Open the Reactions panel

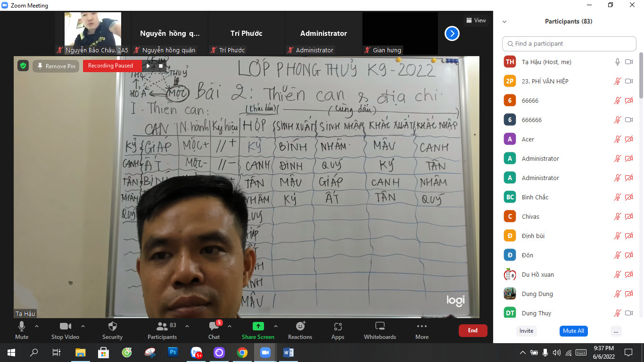click(300, 330)
